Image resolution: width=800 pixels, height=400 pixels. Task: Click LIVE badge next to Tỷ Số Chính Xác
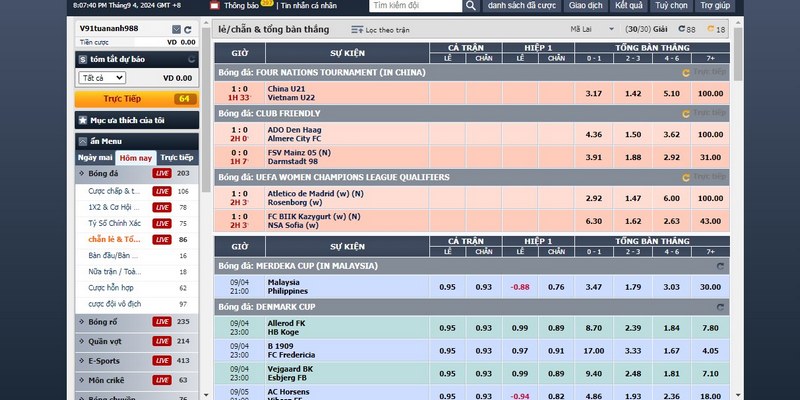(162, 223)
